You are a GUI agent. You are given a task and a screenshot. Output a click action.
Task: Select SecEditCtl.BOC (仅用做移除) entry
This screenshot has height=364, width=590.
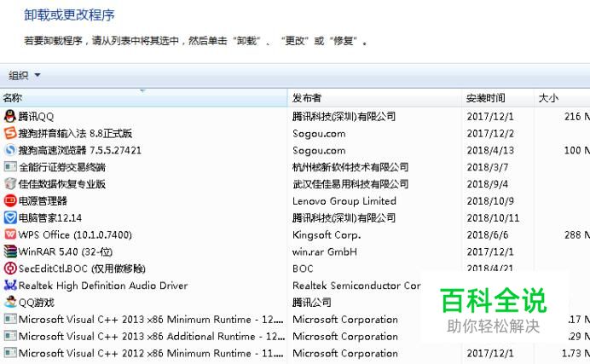(x=82, y=269)
